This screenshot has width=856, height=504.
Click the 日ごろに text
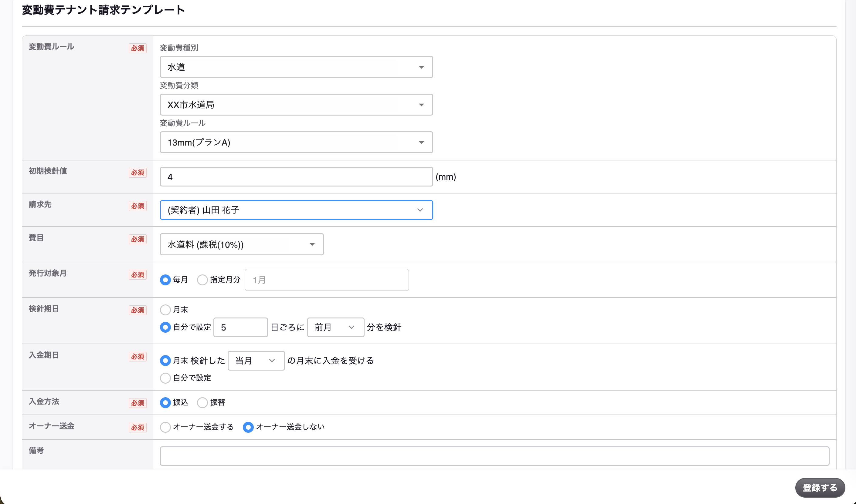click(x=287, y=328)
